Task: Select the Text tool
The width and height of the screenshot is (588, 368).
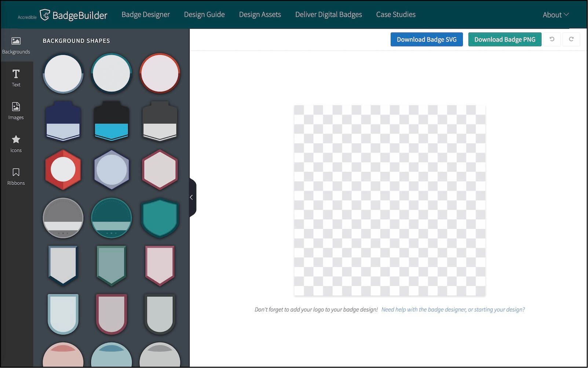Action: pos(16,78)
